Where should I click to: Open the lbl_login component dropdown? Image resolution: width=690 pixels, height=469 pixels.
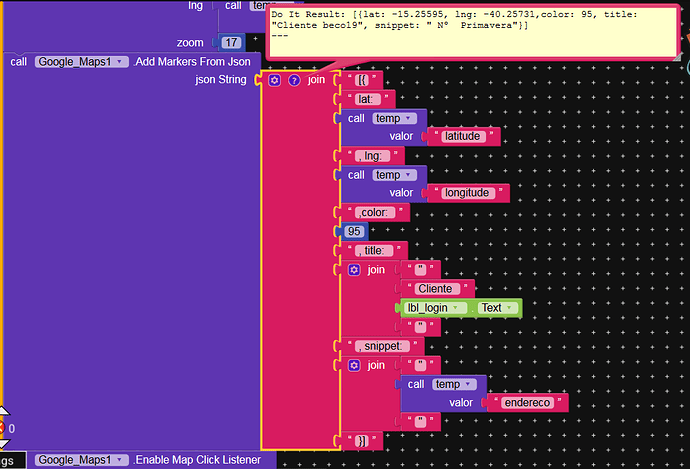(435, 308)
